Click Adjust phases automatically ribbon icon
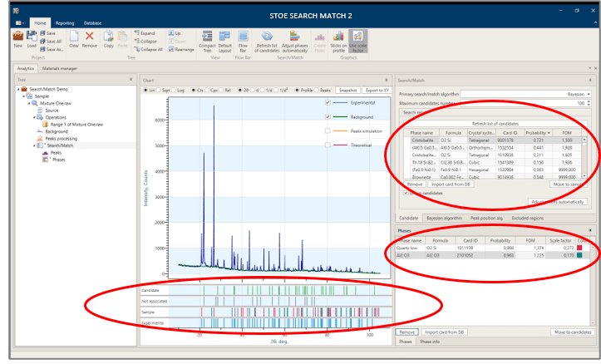Viewport: 601px width, 364px height. click(295, 36)
